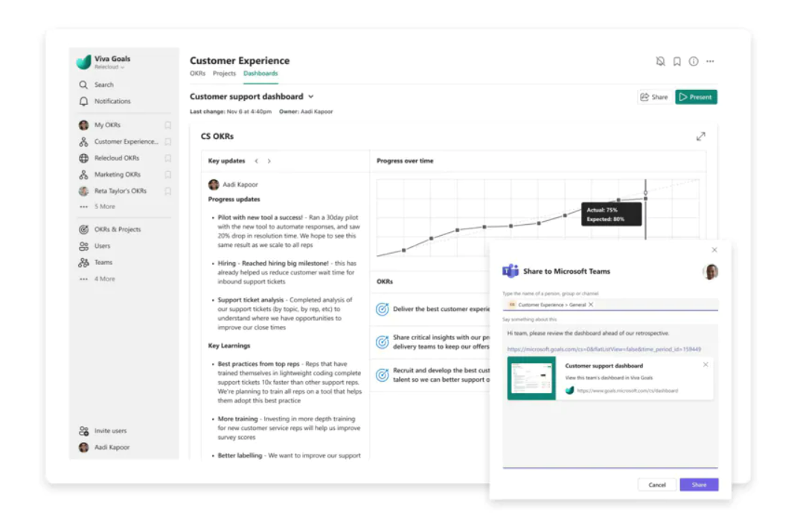Open the info icon in header

(x=694, y=62)
